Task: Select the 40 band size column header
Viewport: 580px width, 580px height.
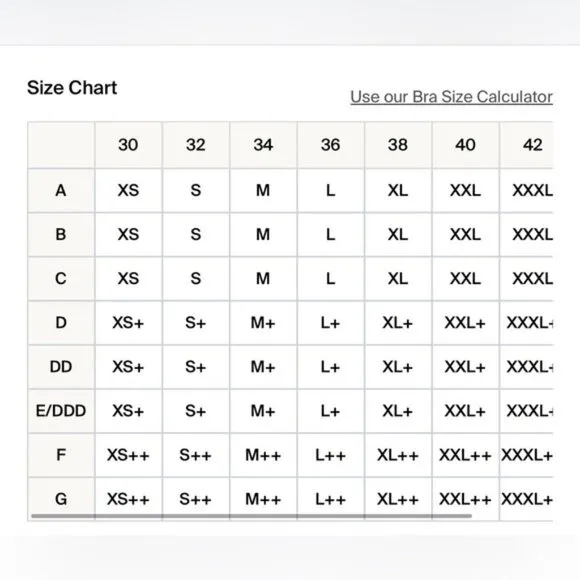Action: (465, 145)
